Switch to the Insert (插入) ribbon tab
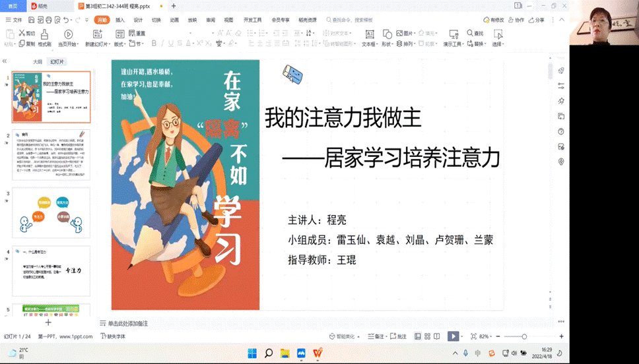Screen dimensions: 639x364 (120, 20)
